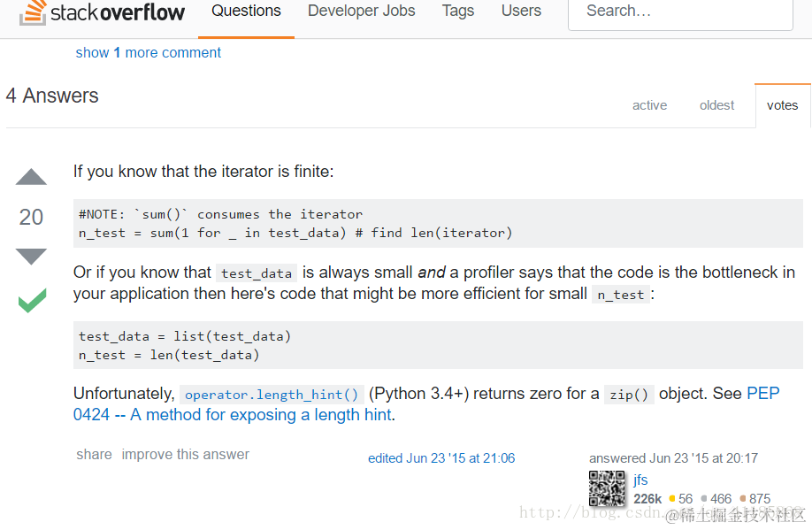Click 'improve this answer' link
Image resolution: width=812 pixels, height=530 pixels.
(x=185, y=455)
